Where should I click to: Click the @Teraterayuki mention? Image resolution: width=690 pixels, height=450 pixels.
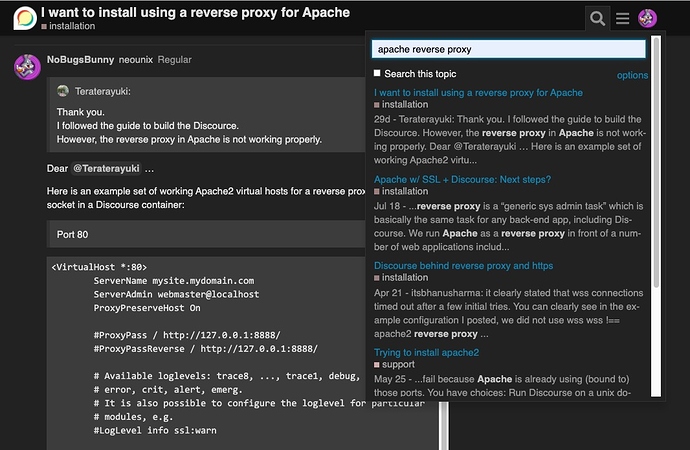pyautogui.click(x=106, y=168)
